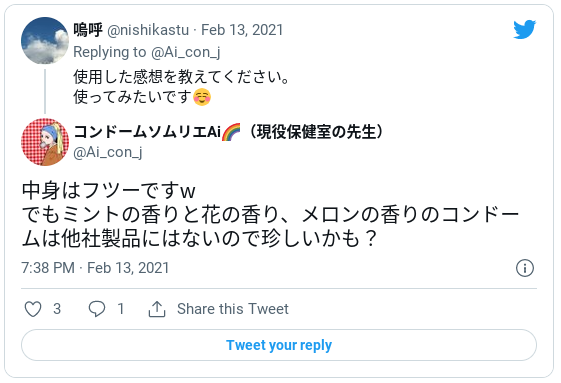Viewport: 561px width, 383px height.
Task: Click the reply text 使用した感想を教えてください
Action: pos(181,77)
